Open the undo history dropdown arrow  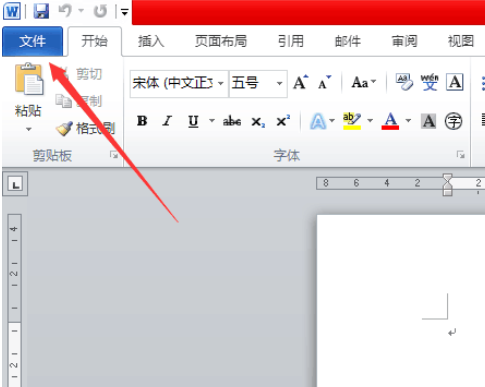pyautogui.click(x=81, y=11)
